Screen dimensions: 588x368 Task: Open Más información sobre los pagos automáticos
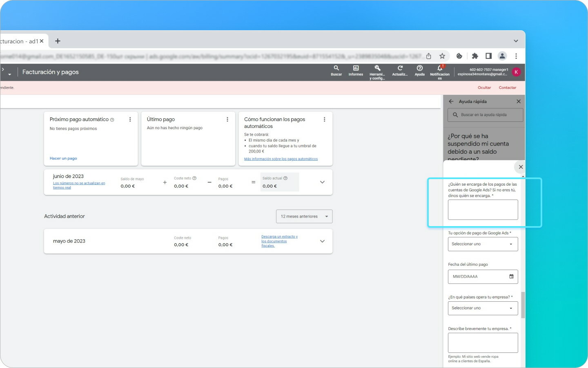[281, 159]
